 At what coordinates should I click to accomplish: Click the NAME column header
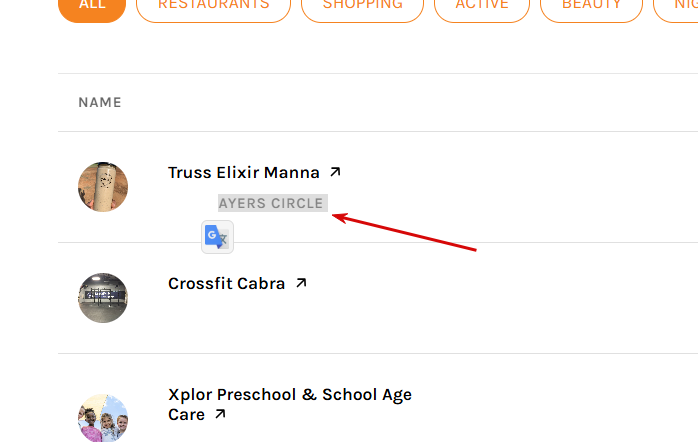(x=100, y=102)
